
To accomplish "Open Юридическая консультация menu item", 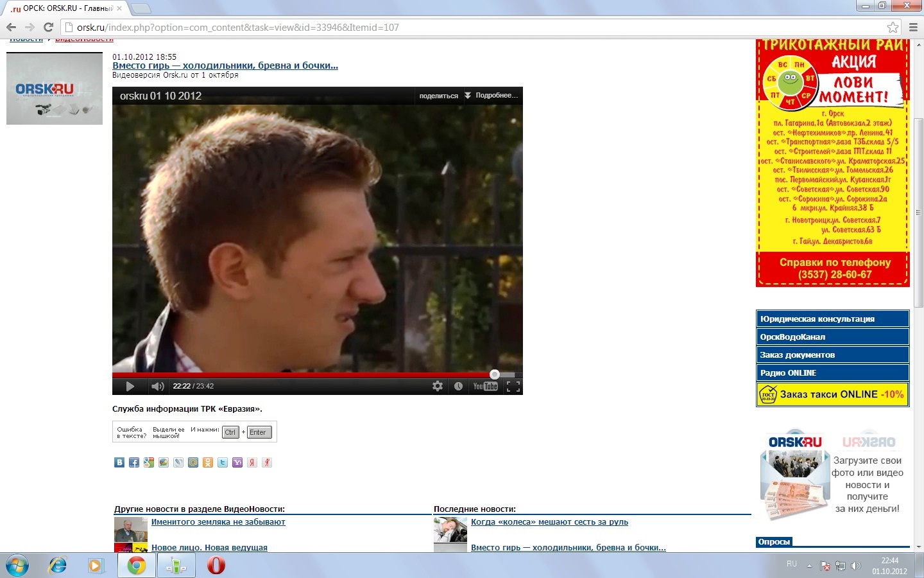I will point(832,319).
